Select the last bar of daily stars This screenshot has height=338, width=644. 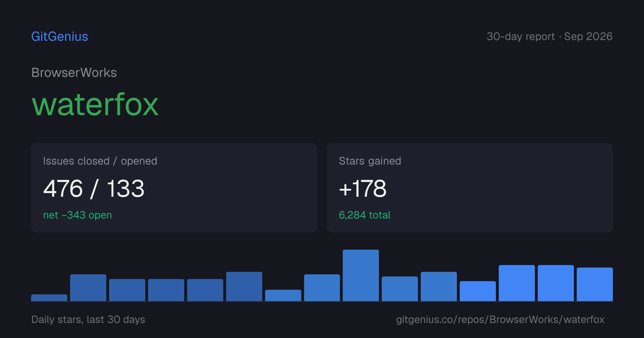[x=595, y=284]
